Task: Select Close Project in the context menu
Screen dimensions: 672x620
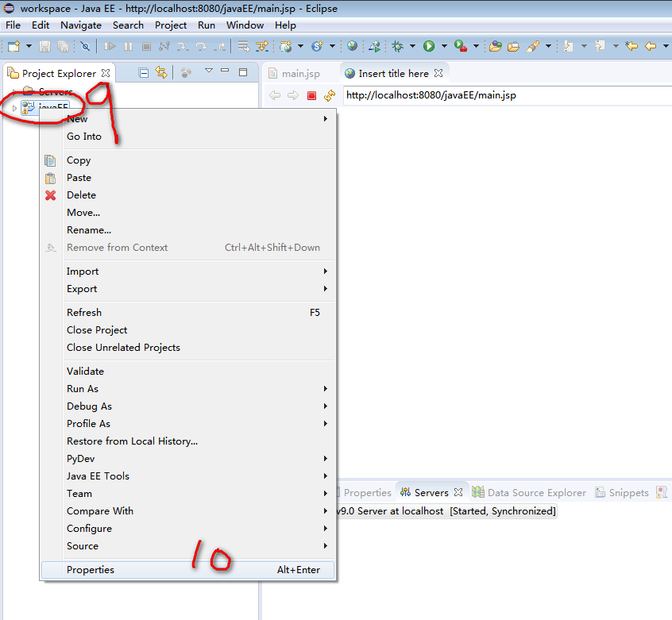Action: pyautogui.click(x=187, y=330)
